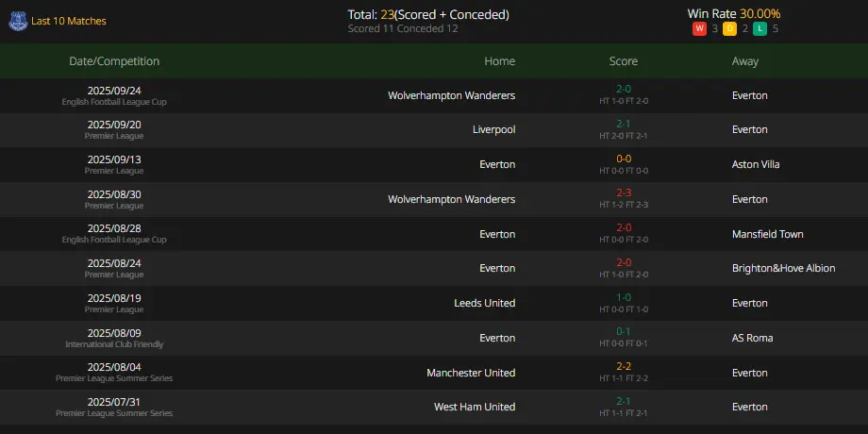Select Wolverhampton Wanderers in the 2025/09/24 match
The width and height of the screenshot is (868, 434).
(x=452, y=95)
